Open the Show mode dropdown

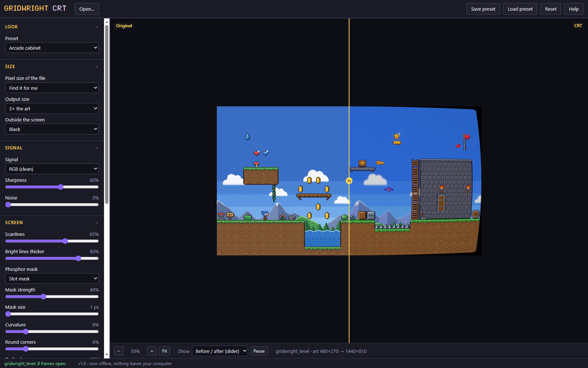[220, 351]
